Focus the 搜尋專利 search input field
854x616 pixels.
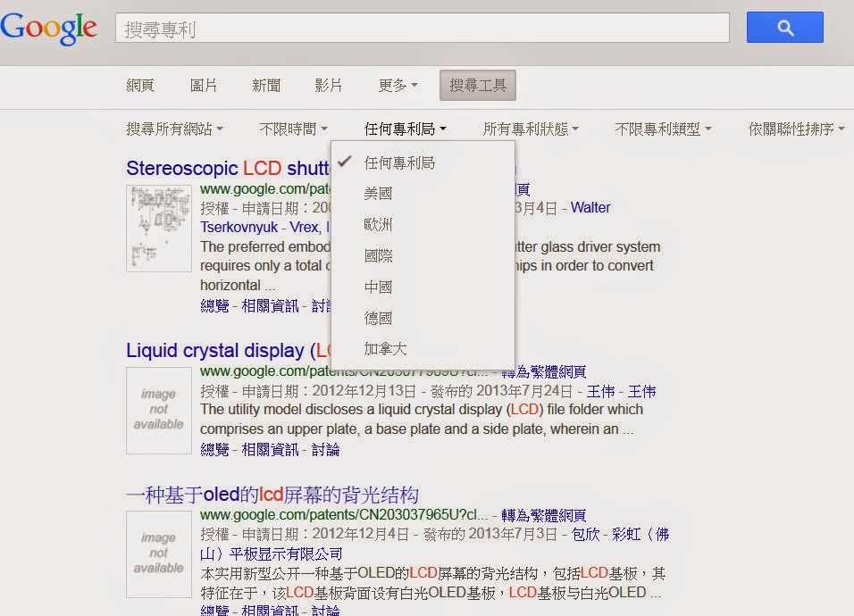423,29
